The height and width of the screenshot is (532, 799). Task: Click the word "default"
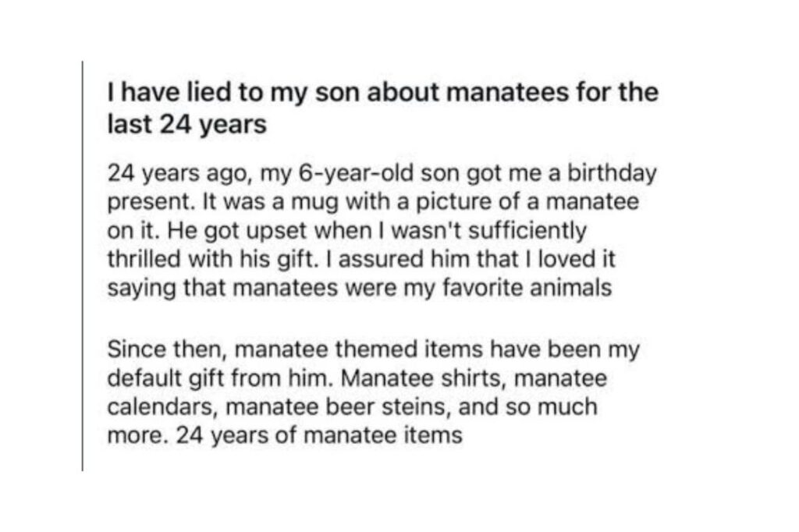point(135,378)
